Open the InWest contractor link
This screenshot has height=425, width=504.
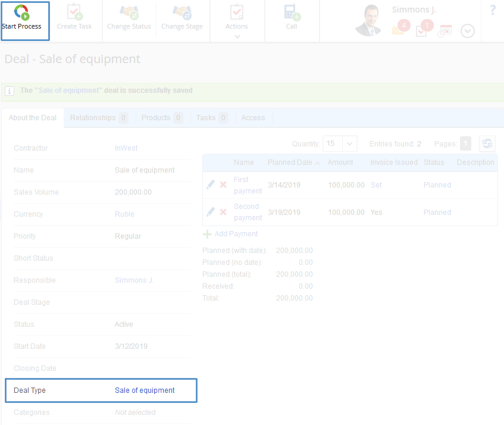pos(126,148)
